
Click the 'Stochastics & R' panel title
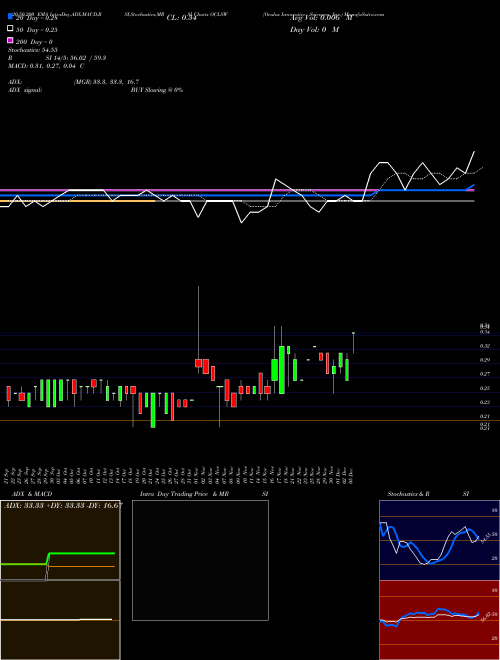coord(409,494)
